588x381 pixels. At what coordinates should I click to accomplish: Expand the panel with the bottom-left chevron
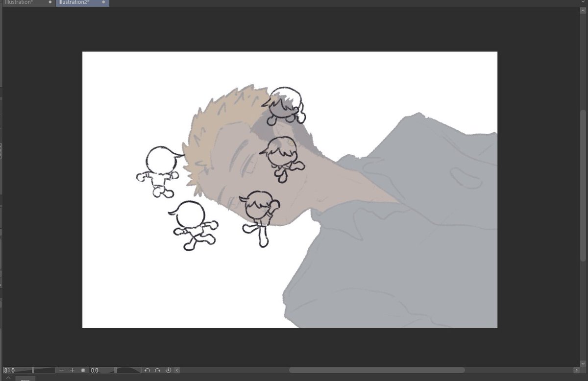[9, 378]
